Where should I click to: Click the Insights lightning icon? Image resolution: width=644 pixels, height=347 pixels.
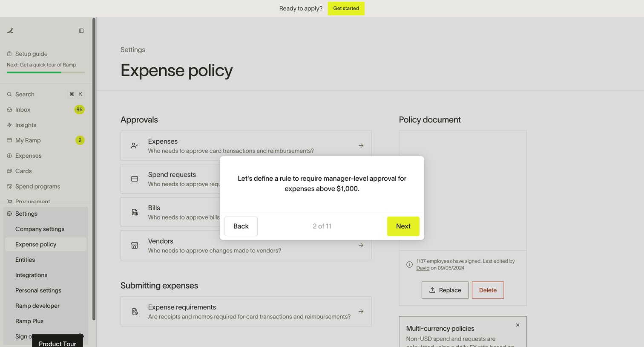(x=9, y=125)
